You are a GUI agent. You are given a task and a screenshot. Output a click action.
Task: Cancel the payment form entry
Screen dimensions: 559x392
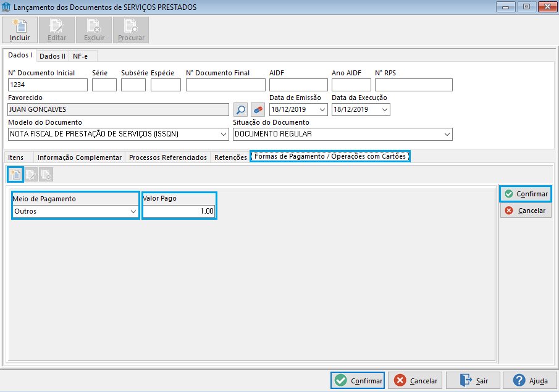tap(526, 211)
